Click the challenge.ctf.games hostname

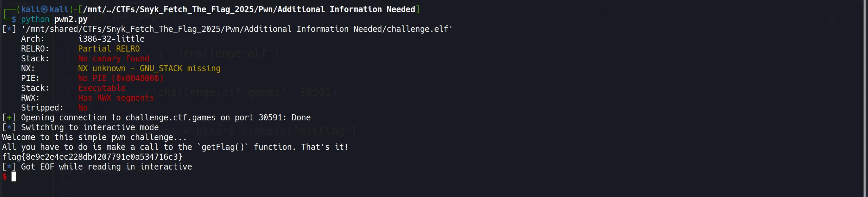(x=170, y=118)
